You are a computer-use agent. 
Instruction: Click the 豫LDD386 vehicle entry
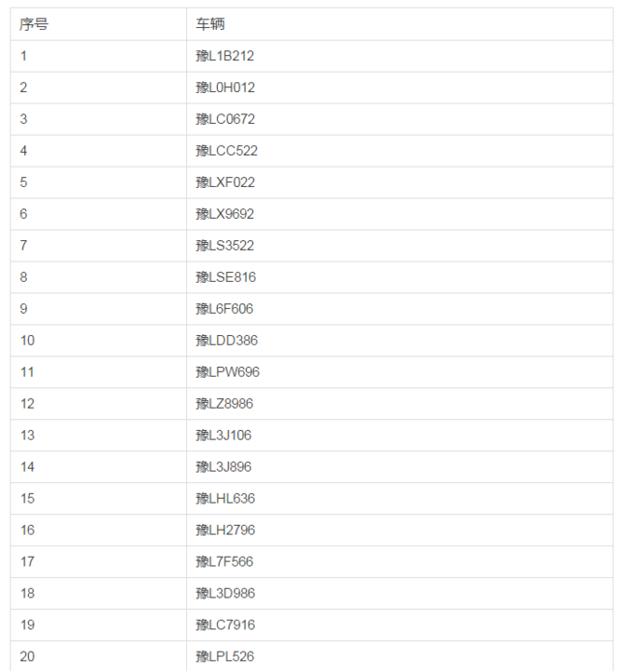(226, 341)
